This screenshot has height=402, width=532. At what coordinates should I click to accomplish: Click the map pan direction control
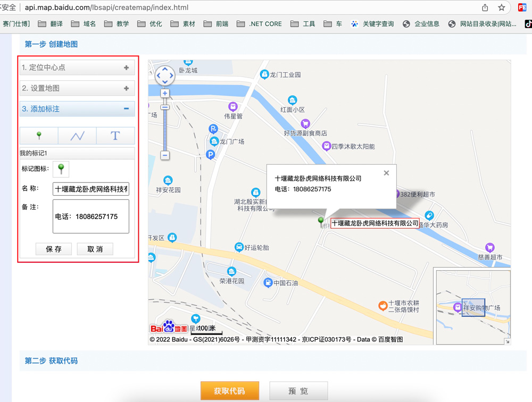(x=165, y=76)
